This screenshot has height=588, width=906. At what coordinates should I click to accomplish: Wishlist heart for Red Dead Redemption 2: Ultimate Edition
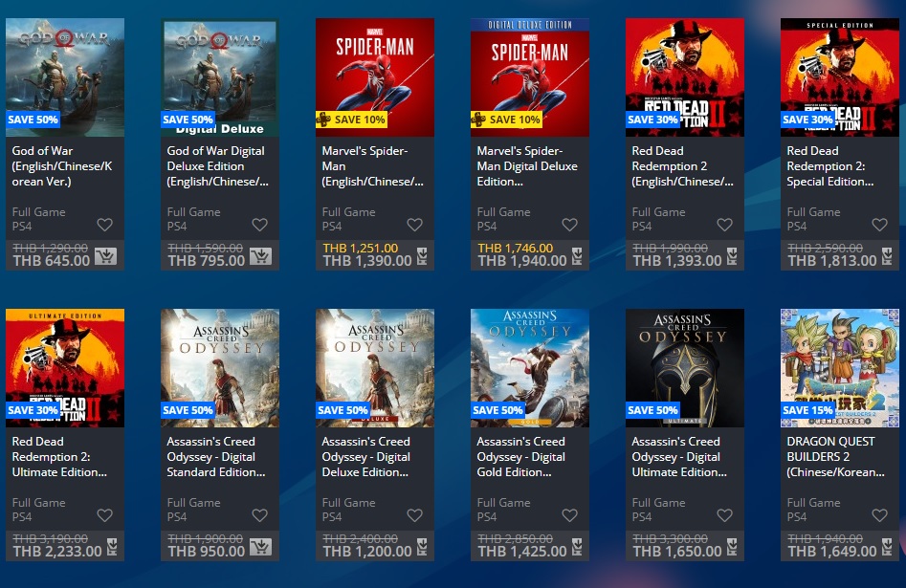tap(104, 515)
